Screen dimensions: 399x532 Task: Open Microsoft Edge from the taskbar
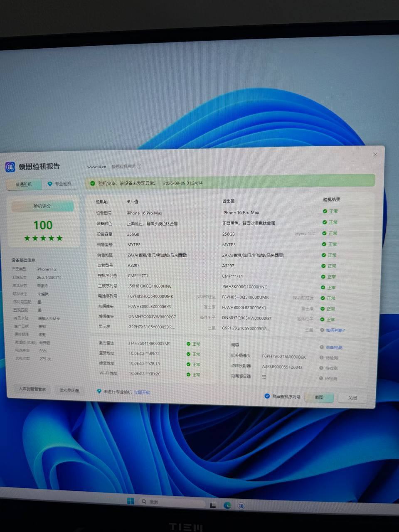tap(227, 505)
